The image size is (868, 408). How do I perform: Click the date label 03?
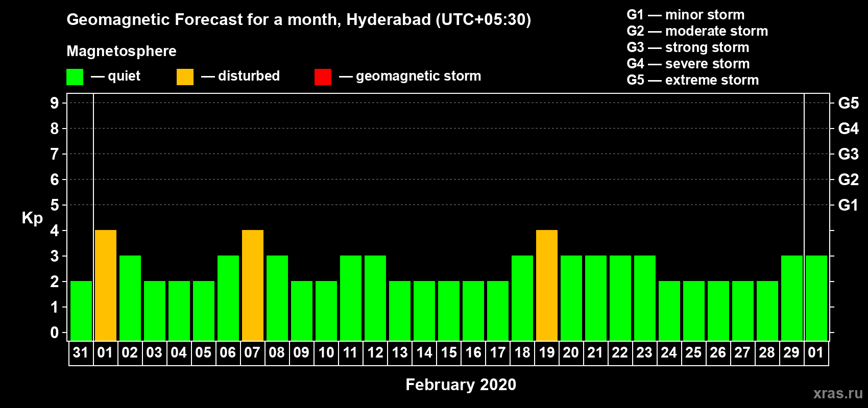click(154, 352)
